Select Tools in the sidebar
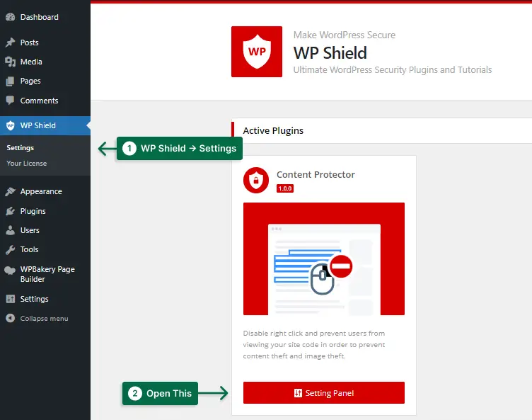The image size is (532, 420). (45, 249)
